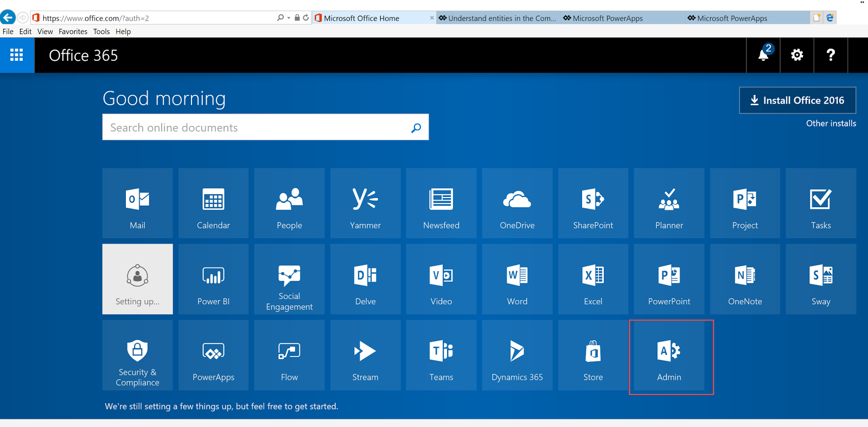This screenshot has width=868, height=427.
Task: Open Social Engagement
Action: point(289,279)
